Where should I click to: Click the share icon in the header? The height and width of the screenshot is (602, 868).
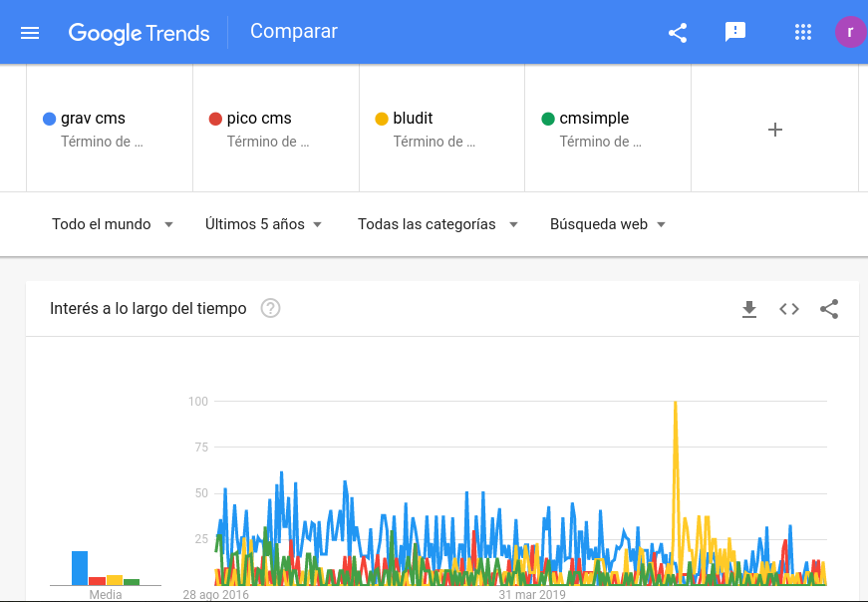click(x=678, y=33)
